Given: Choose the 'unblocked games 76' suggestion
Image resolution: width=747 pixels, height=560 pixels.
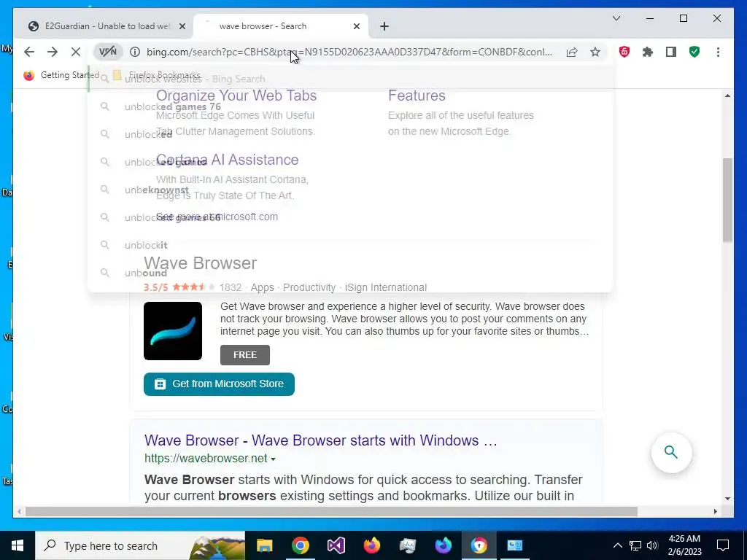Looking at the screenshot, I should click(x=350, y=106).
